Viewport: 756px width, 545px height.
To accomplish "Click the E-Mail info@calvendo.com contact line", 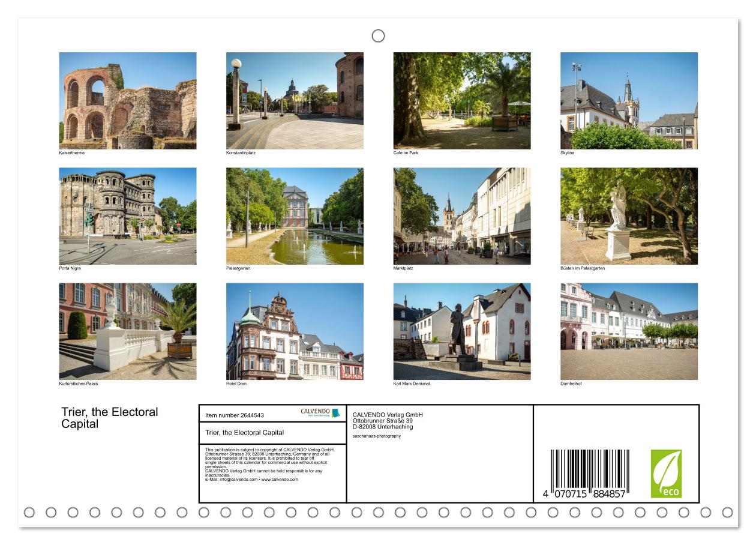I will click(251, 480).
